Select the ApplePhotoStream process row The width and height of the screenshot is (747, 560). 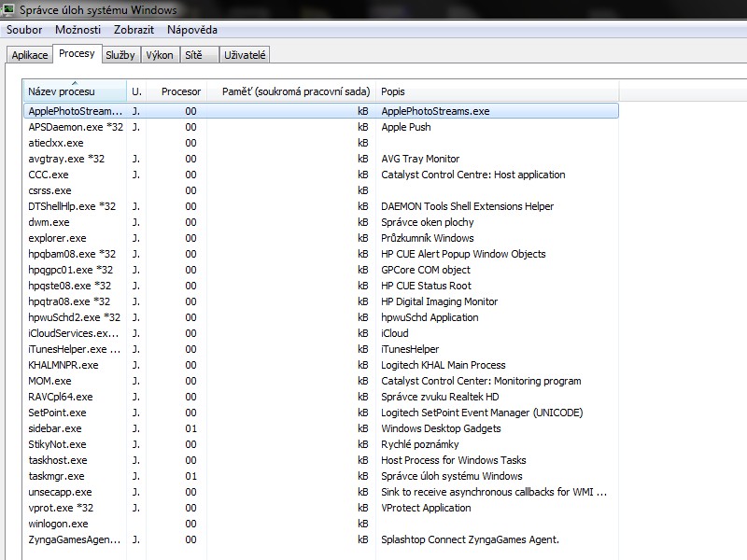321,111
